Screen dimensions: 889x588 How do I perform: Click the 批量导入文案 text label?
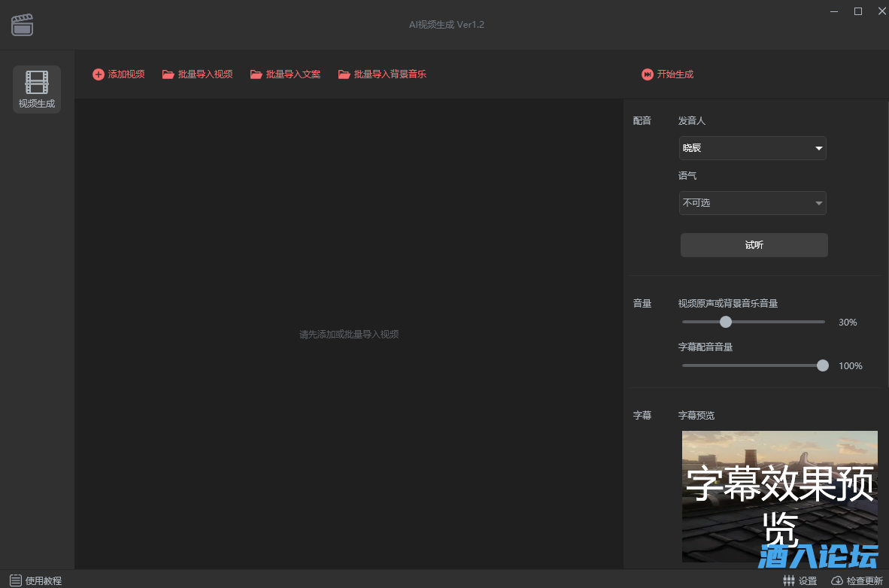[x=293, y=74]
